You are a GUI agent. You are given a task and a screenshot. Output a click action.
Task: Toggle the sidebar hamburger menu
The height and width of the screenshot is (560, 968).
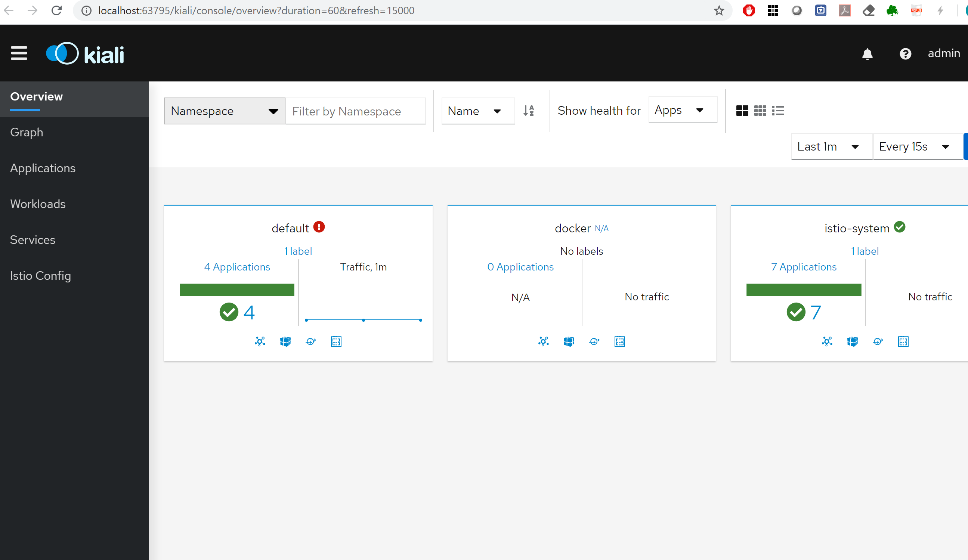click(19, 53)
